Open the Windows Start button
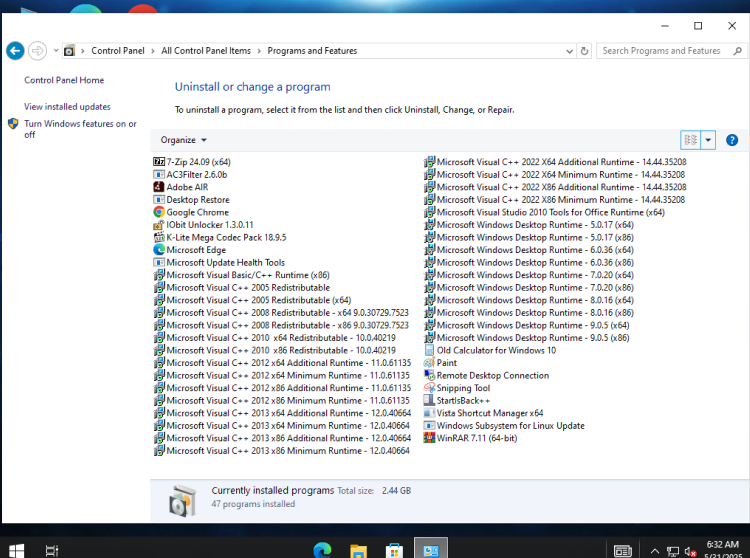The width and height of the screenshot is (750, 558). coord(16,550)
